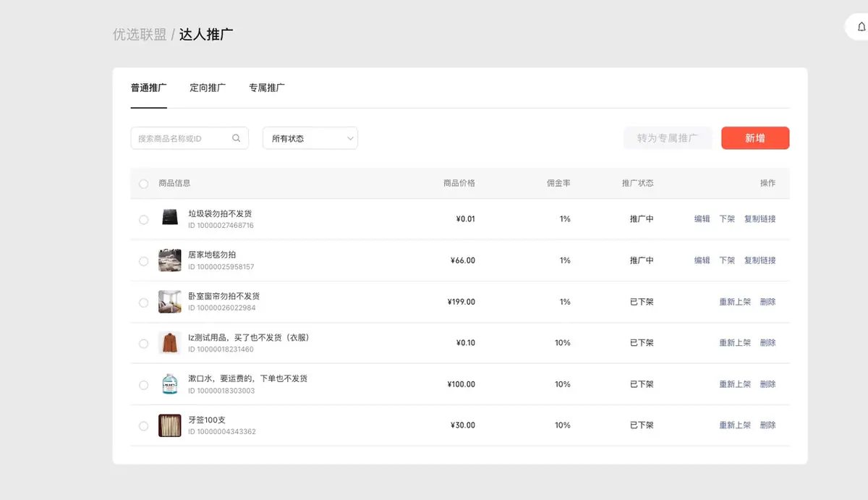Open the 卧室窗帘勿拍不发货 product thumbnail
868x500 pixels.
tap(169, 302)
